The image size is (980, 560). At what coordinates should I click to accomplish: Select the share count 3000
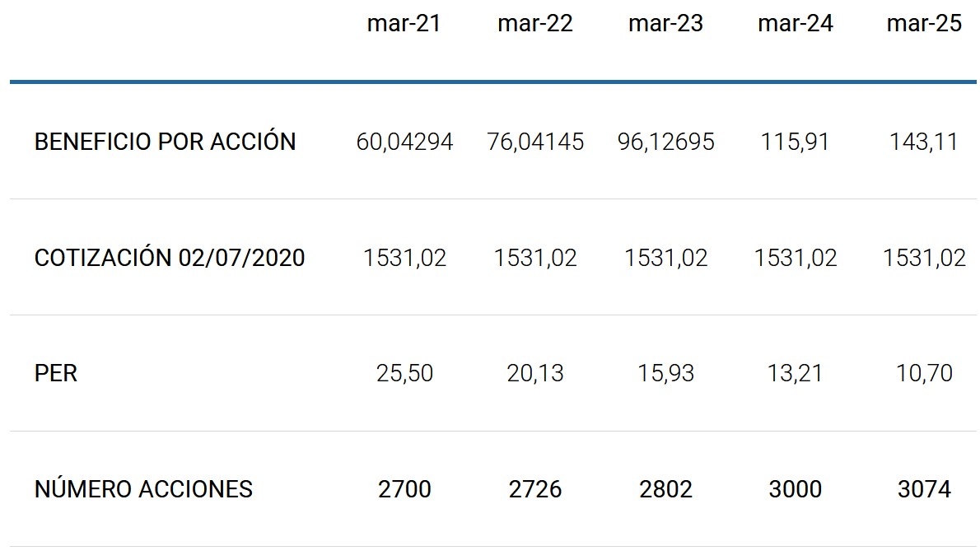pyautogui.click(x=795, y=489)
